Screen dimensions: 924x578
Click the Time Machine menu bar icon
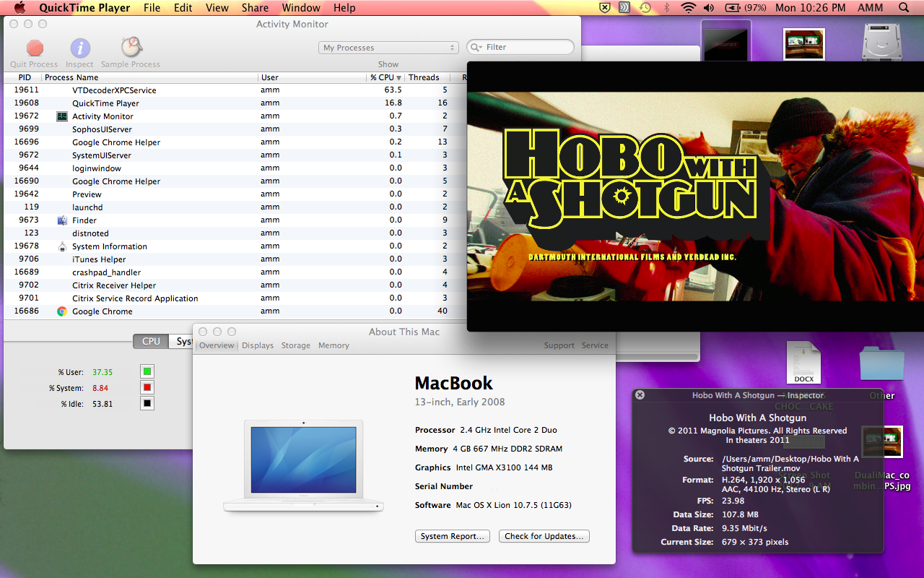point(645,8)
